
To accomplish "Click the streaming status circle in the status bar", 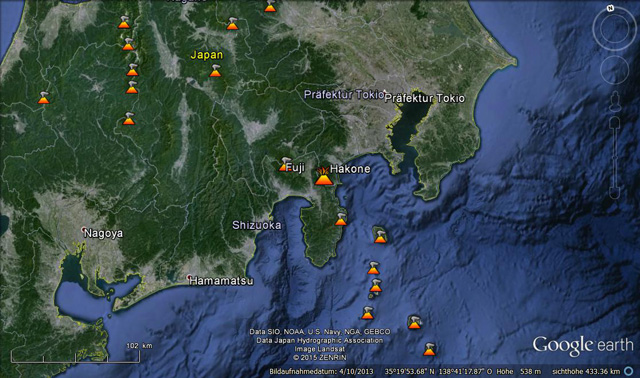I will click(629, 371).
